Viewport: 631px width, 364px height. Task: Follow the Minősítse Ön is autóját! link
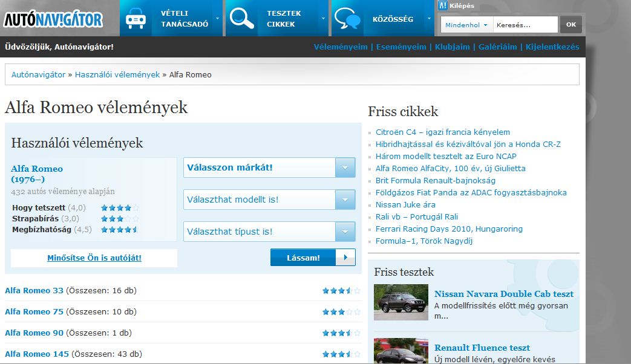coord(94,258)
